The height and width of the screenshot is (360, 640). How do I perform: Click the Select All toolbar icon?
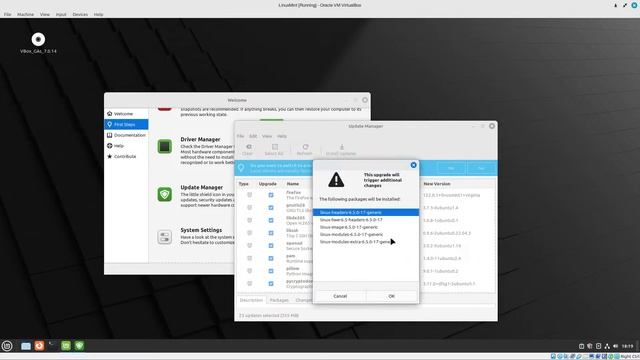click(274, 149)
